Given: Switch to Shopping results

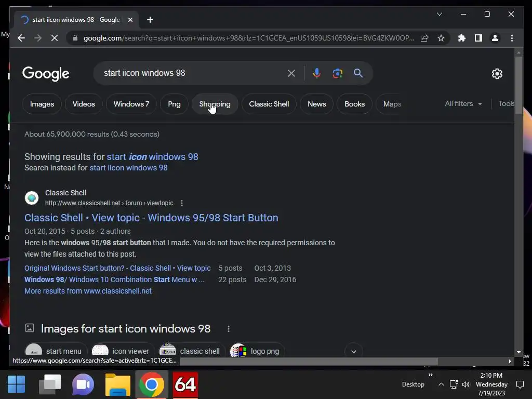Looking at the screenshot, I should (215, 104).
